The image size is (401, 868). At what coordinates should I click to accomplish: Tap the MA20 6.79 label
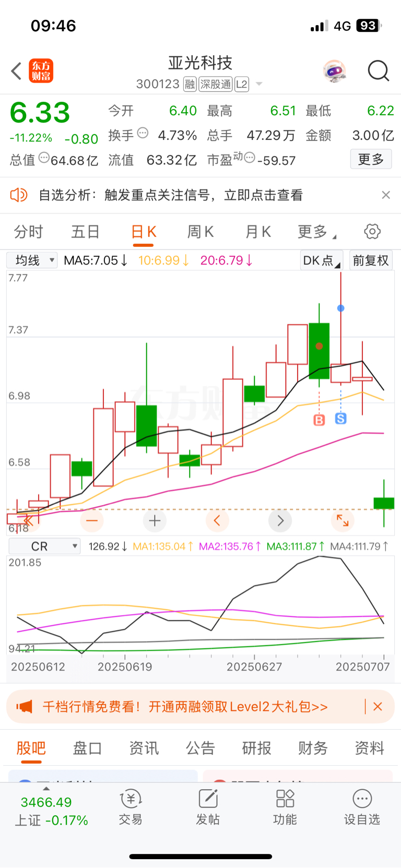point(227,260)
